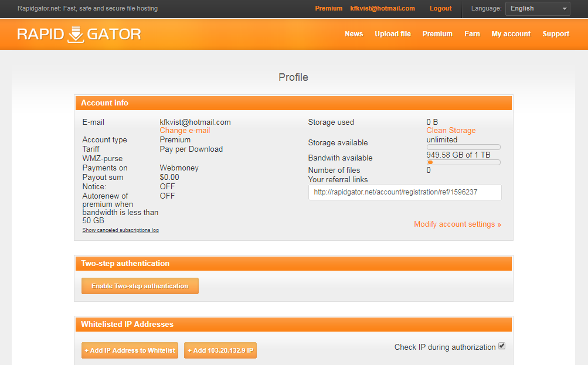Click the 'WMZ-purse' label
Image resolution: width=588 pixels, height=365 pixels.
tap(103, 159)
